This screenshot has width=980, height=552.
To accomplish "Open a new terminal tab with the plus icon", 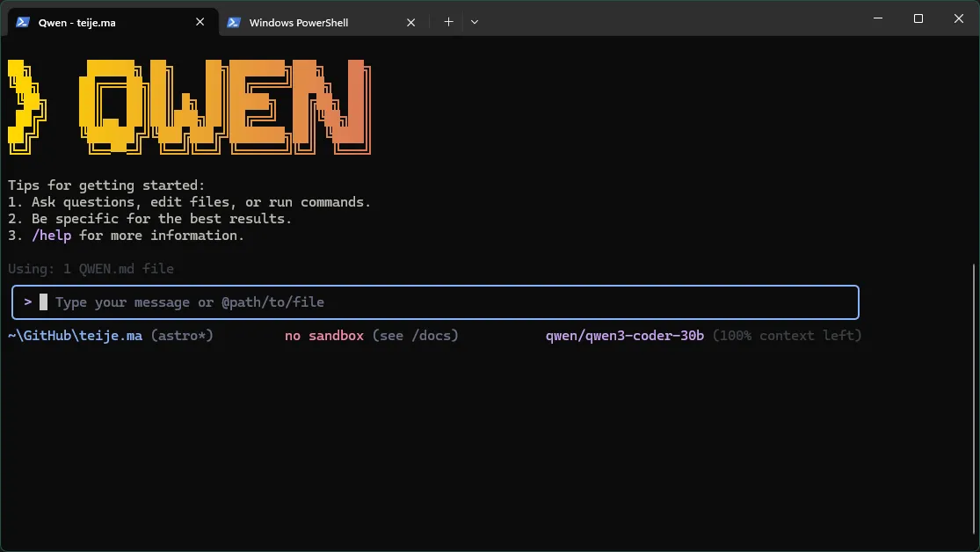I will (448, 21).
